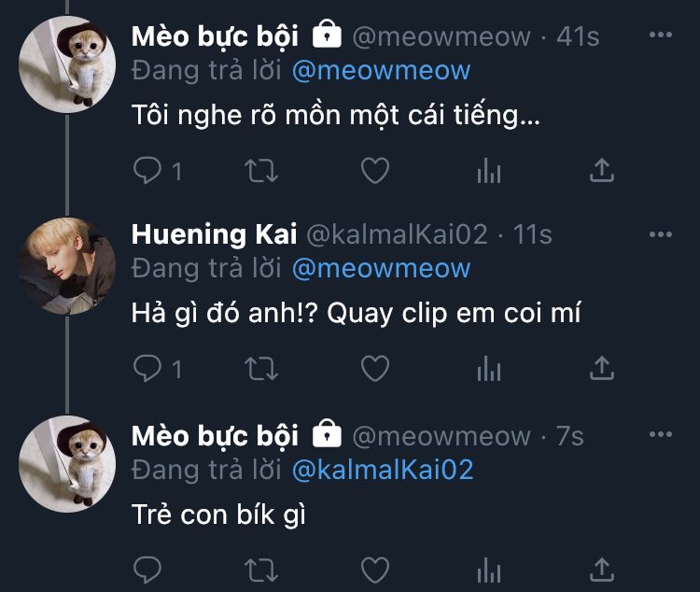Open more options on the first tweet

click(660, 35)
